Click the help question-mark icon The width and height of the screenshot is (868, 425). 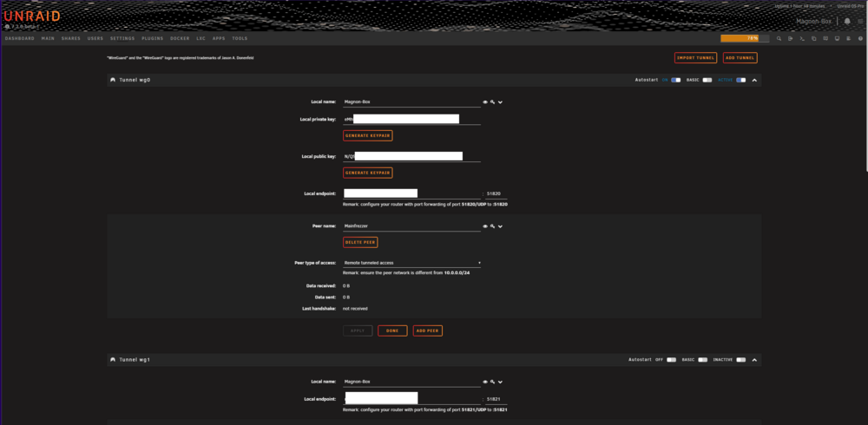(x=860, y=39)
